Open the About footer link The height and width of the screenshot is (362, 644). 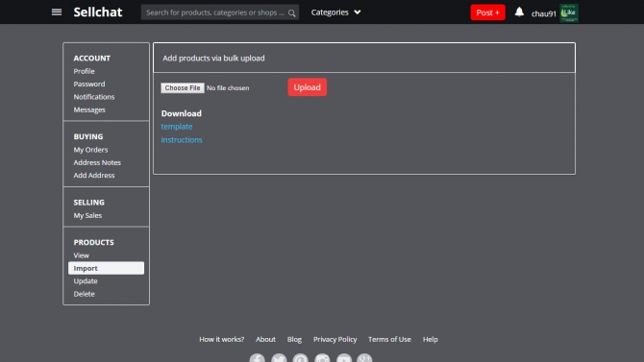[x=265, y=339]
